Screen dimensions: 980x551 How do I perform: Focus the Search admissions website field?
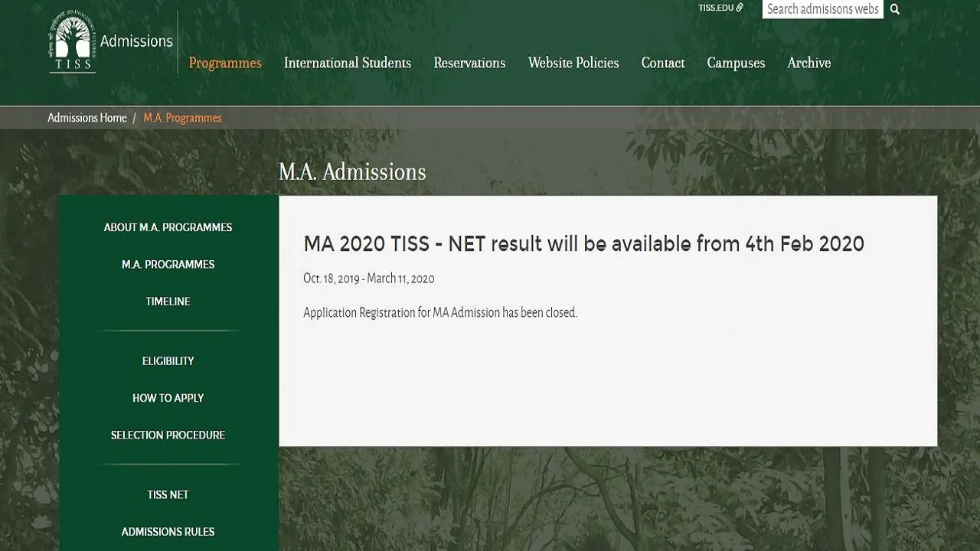(823, 9)
